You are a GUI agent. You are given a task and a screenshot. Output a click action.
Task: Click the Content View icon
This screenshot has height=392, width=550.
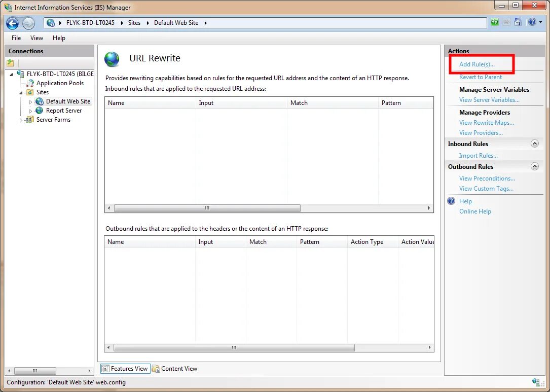click(156, 369)
